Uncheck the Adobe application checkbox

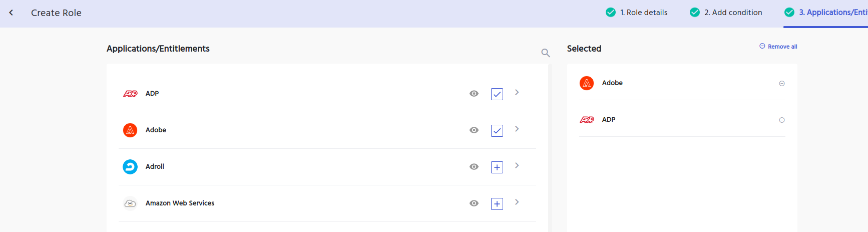(x=497, y=131)
